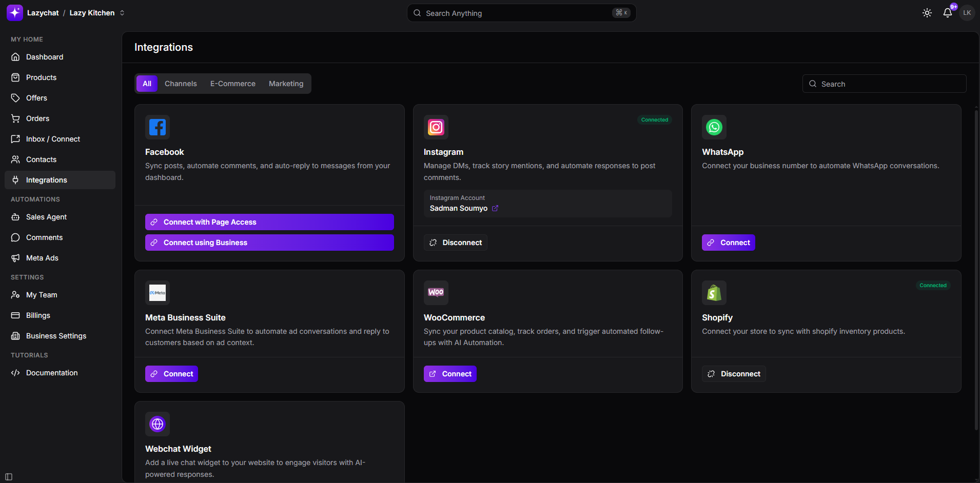The width and height of the screenshot is (980, 483).
Task: Click the Lazychat logo icon
Action: pyautogui.click(x=15, y=13)
